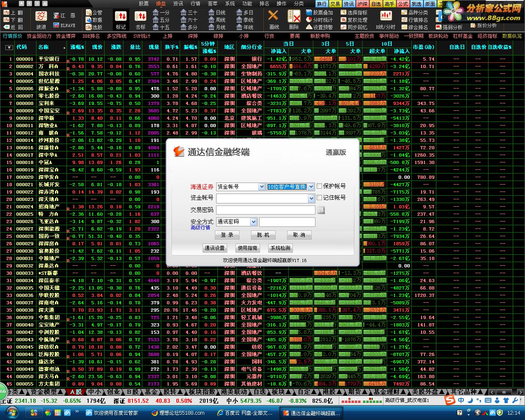Switch to the 日线 daily chart period
Image resolution: width=525 pixels, height=420 pixels.
[217, 12]
